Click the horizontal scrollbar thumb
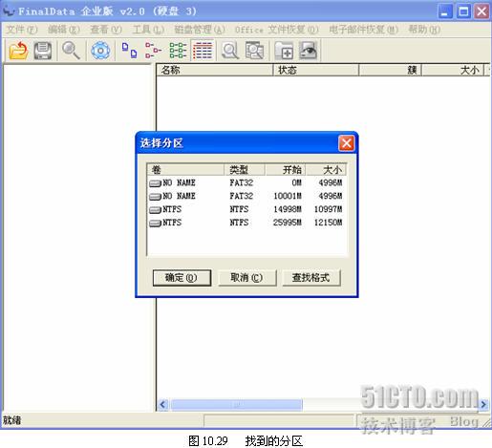This screenshot has width=492, height=448. pos(237,404)
